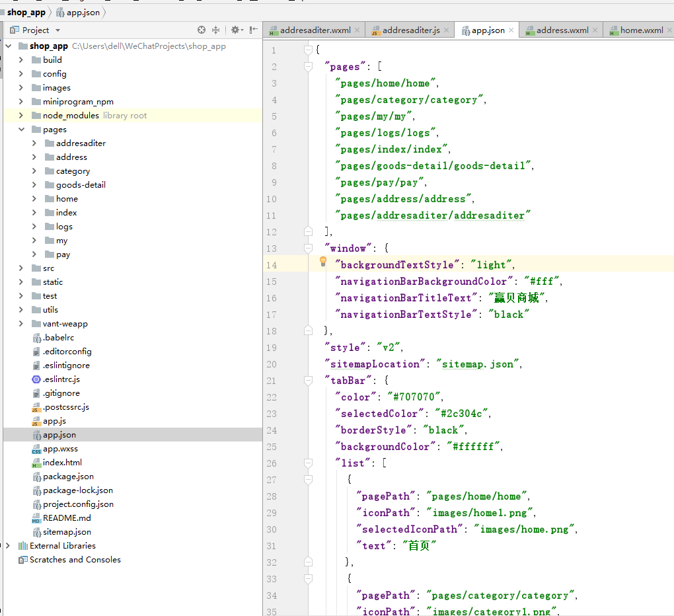Fold the "window" block at line 13
Viewport: 674px width, 616px height.
point(308,249)
